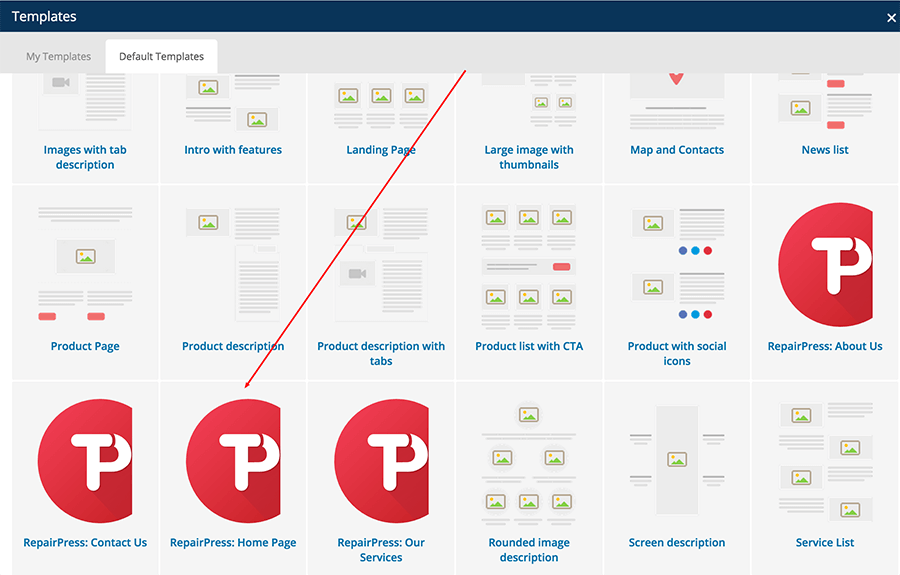This screenshot has width=900, height=575.
Task: Close the Templates dialog
Action: click(891, 18)
